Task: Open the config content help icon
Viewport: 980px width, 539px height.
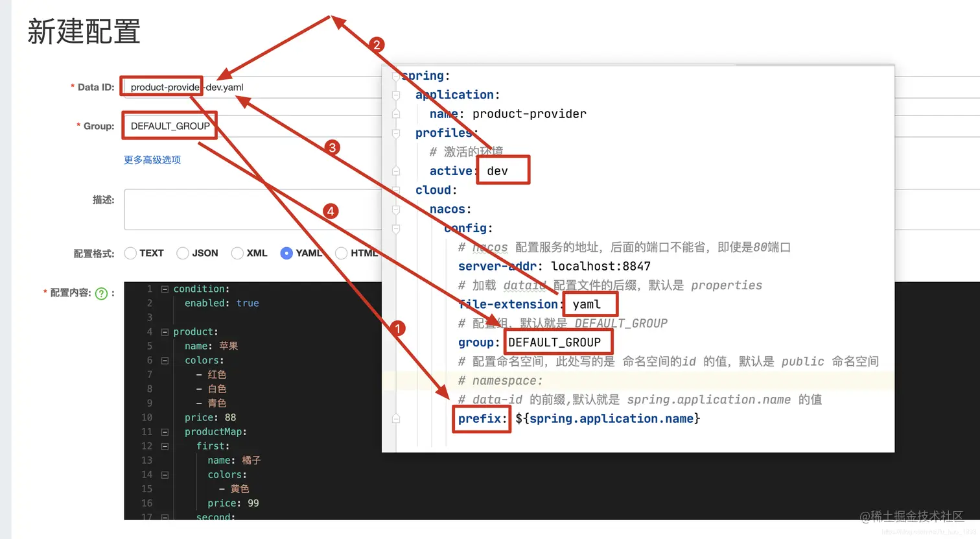Action: tap(101, 294)
